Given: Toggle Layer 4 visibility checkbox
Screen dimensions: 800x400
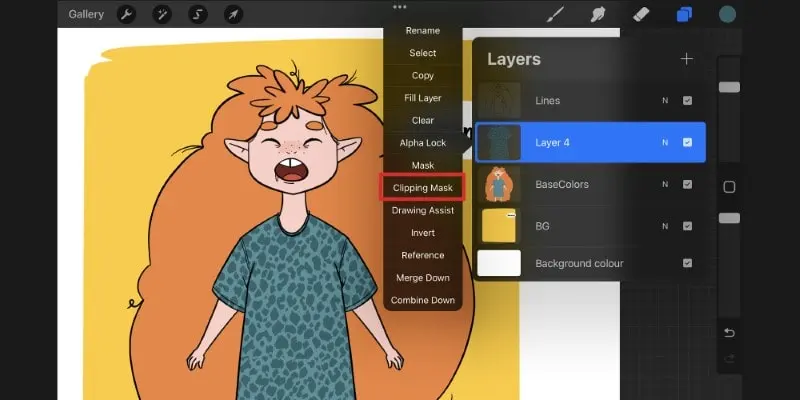Looking at the screenshot, I should 687,142.
